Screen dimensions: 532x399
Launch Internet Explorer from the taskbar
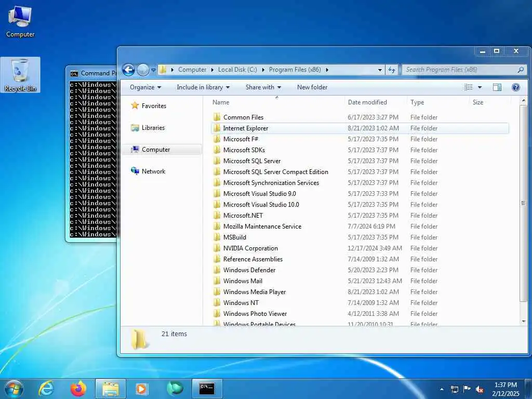46,389
